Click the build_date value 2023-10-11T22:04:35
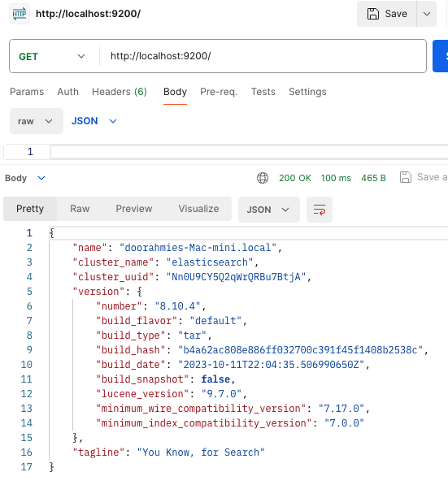 point(271,364)
